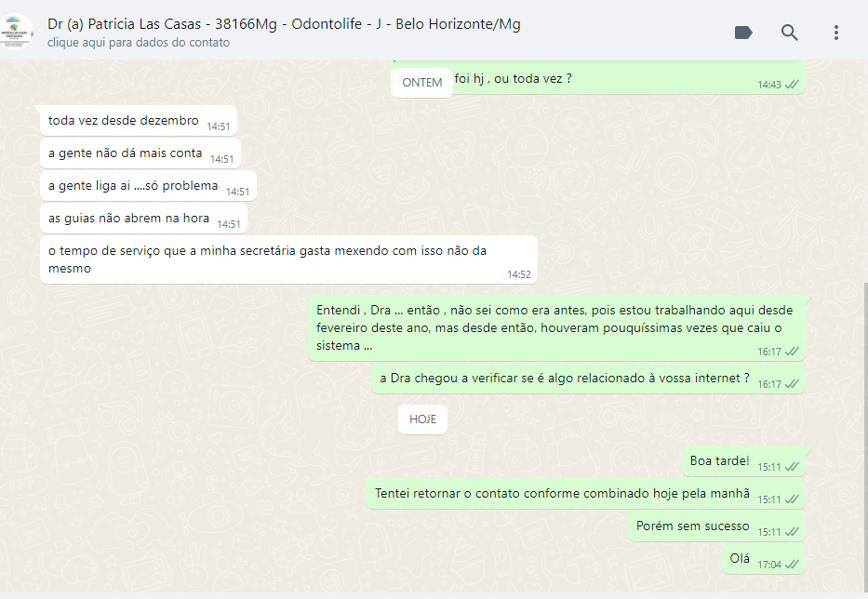Select the ONTEM date chip
This screenshot has width=868, height=599.
(421, 83)
